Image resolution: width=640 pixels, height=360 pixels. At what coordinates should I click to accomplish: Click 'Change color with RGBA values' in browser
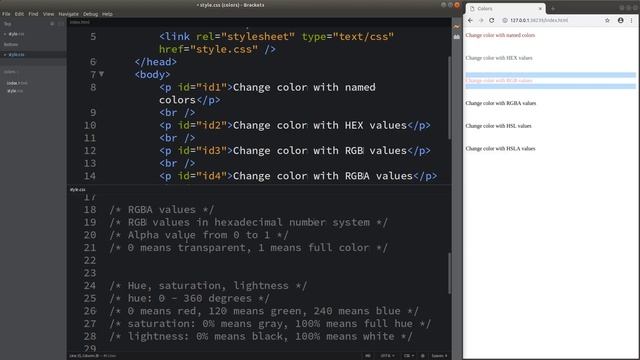point(500,103)
